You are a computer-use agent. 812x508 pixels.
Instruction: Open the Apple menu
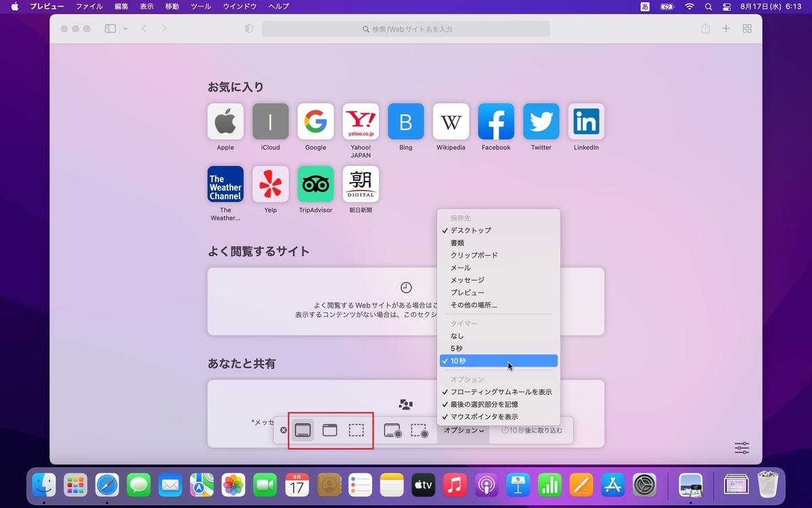tap(14, 6)
